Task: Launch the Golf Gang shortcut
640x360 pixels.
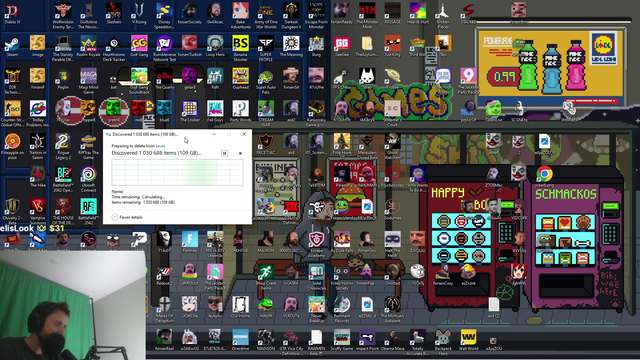Action: (x=139, y=46)
